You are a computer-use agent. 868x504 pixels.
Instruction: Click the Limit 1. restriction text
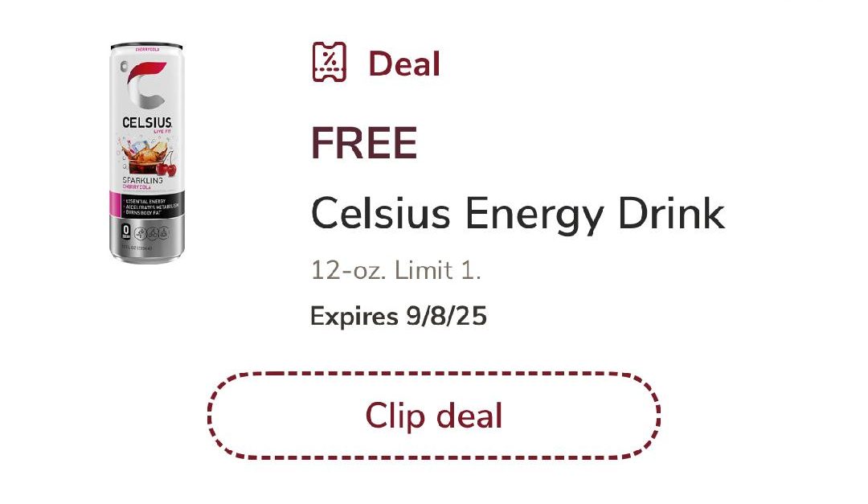click(437, 271)
